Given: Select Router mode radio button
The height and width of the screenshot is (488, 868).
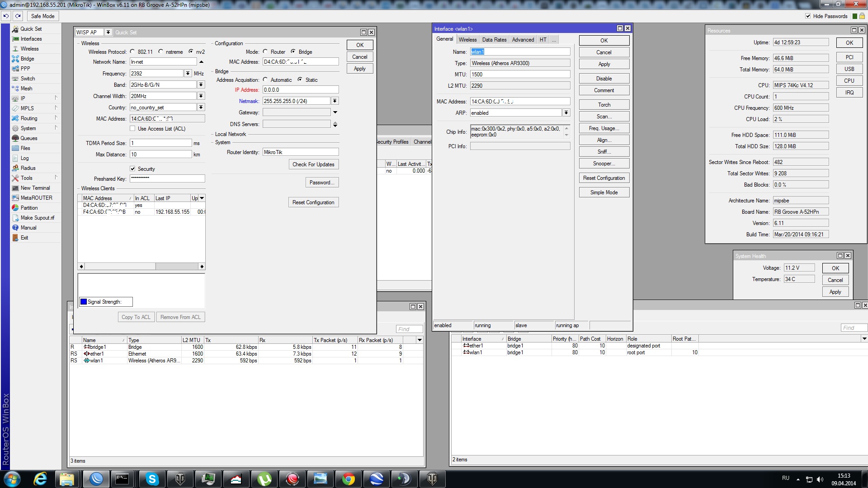Looking at the screenshot, I should pyautogui.click(x=265, y=52).
